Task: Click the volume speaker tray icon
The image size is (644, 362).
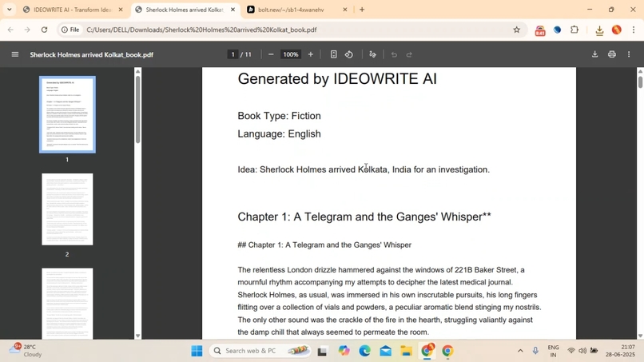Action: click(x=582, y=351)
